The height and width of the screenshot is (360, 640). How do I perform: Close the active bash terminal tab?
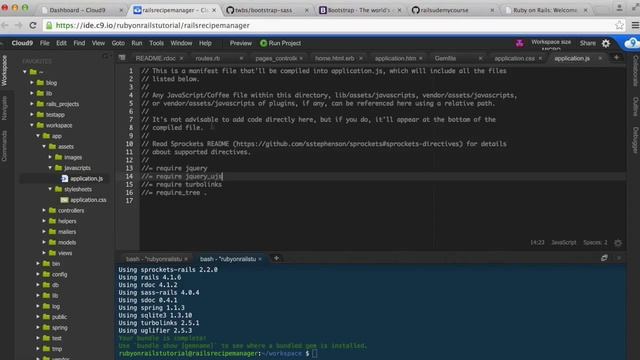[x=260, y=259]
